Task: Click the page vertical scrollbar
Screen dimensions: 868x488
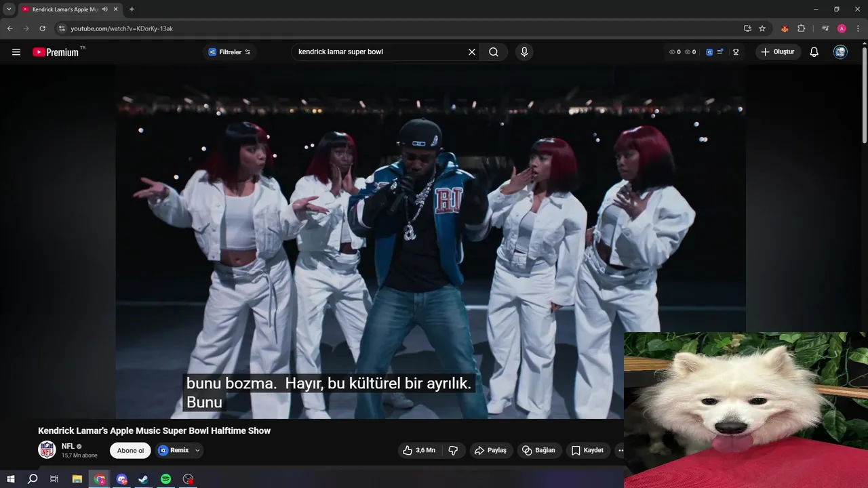Action: point(864,95)
